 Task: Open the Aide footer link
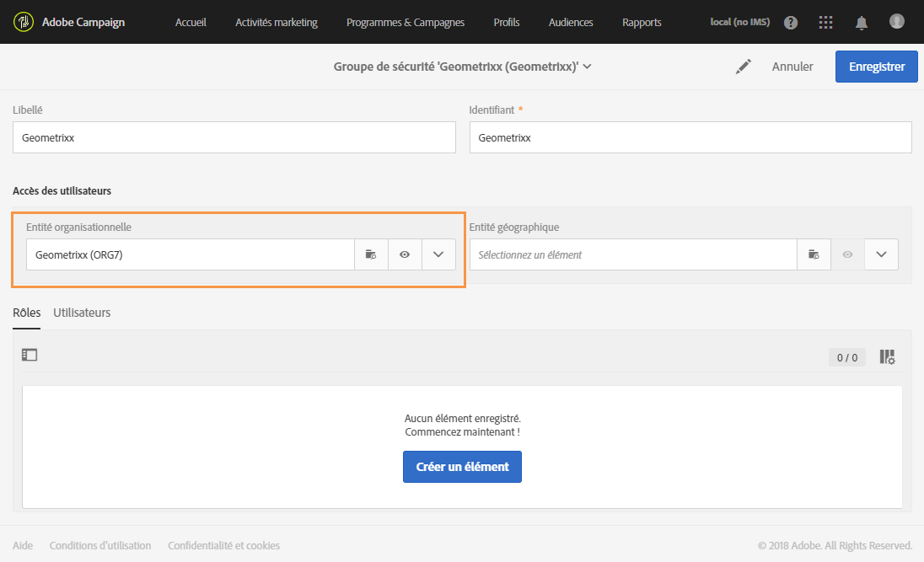point(23,545)
